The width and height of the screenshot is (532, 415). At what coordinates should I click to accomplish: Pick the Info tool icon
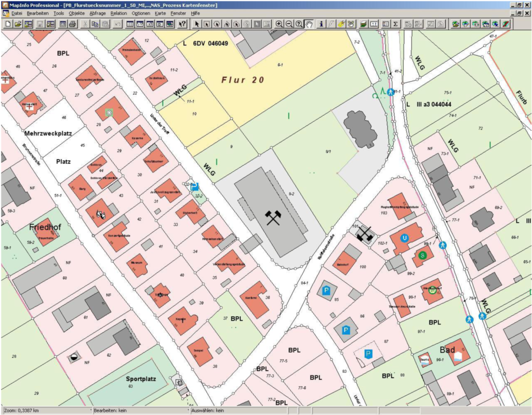click(321, 24)
